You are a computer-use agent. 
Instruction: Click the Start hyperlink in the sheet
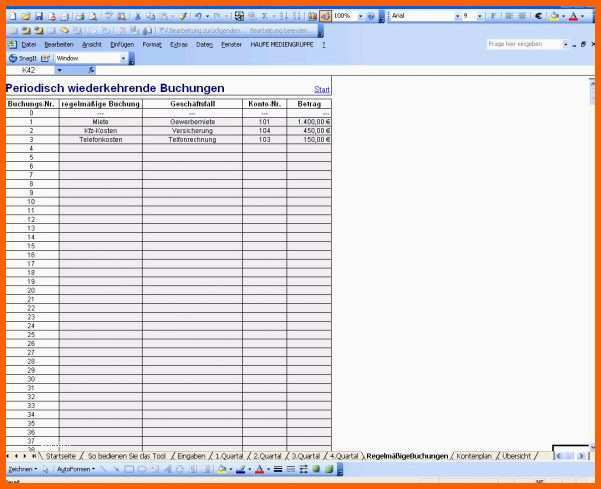coord(322,89)
